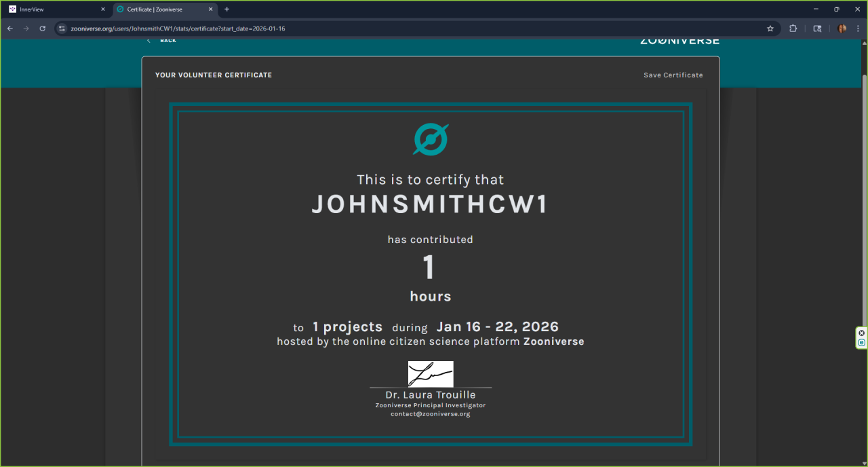Open the browser extensions menu
Viewport: 868px width, 467px height.
[x=793, y=29]
